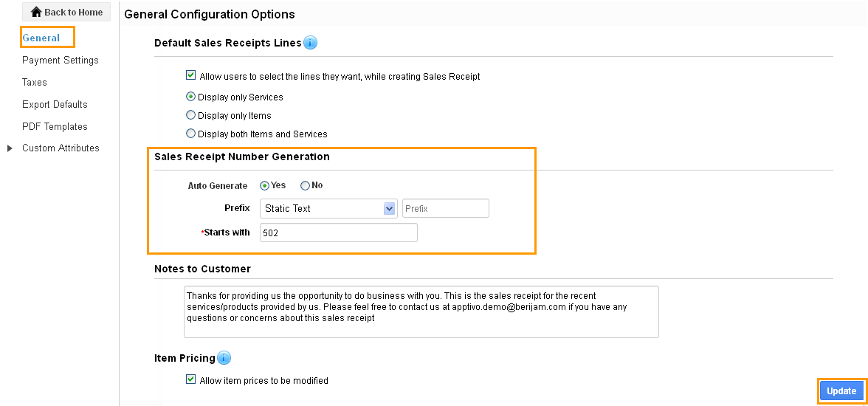Set Auto Generate to No
This screenshot has height=406, width=868.
305,185
